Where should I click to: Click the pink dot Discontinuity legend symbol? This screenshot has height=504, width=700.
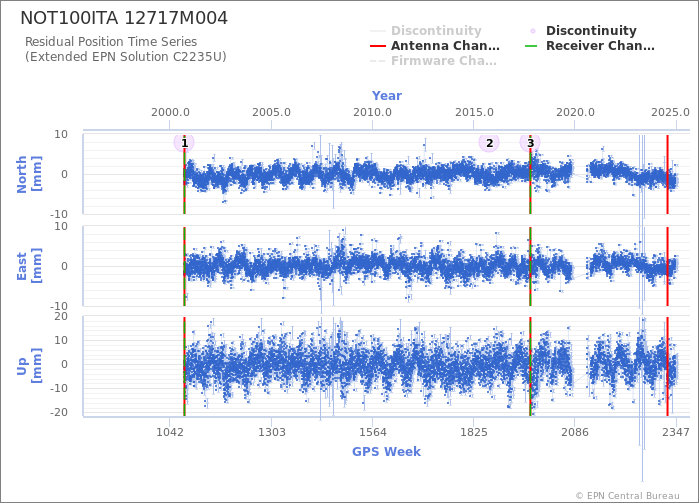(x=533, y=31)
